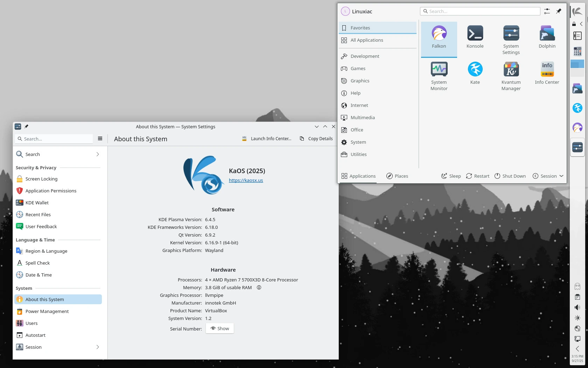588x368 pixels.
Task: Launch Kate editor from launcher
Action: pos(475,73)
